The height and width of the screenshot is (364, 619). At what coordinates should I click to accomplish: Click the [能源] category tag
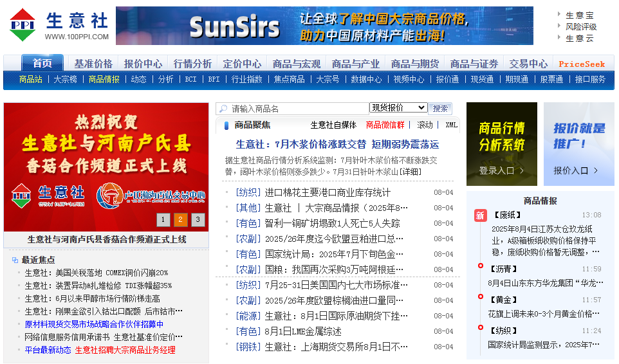248,316
